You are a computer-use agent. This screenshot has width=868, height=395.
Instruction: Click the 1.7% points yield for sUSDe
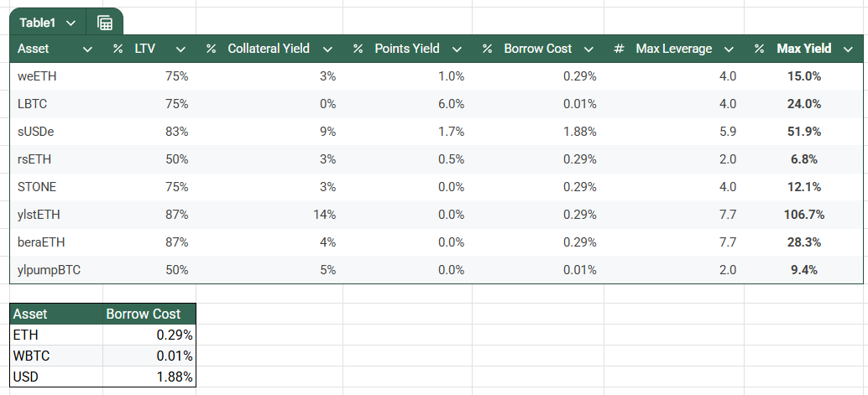pyautogui.click(x=451, y=132)
